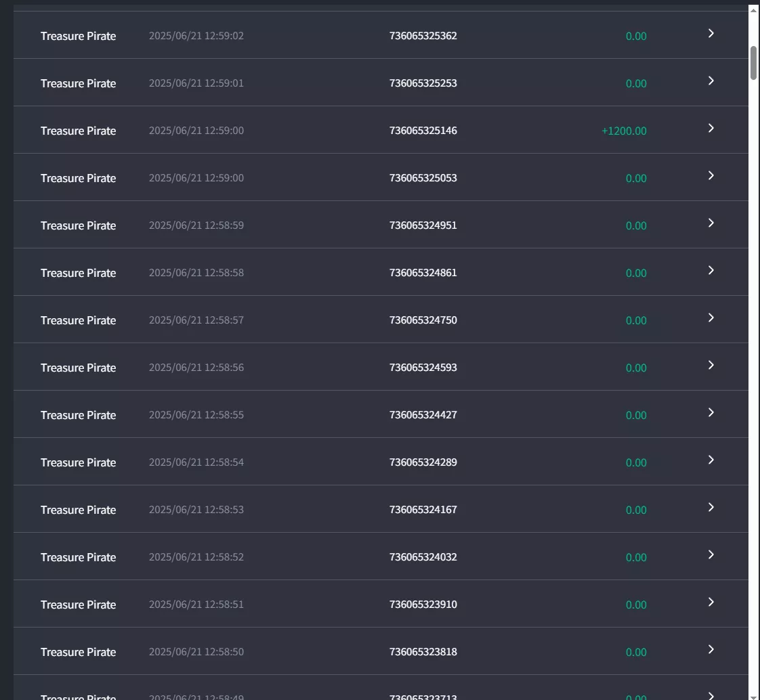This screenshot has height=700, width=760.
Task: Click the vertical scrollbar thumb
Action: point(754,63)
